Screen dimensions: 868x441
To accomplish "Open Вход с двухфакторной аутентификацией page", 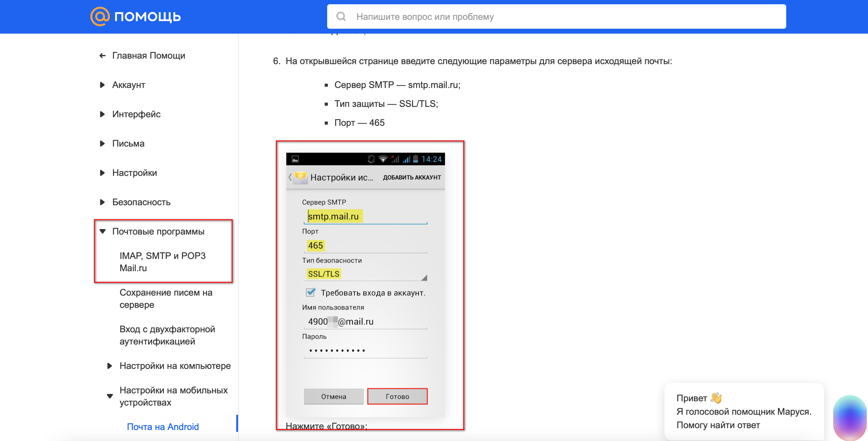I will 168,335.
